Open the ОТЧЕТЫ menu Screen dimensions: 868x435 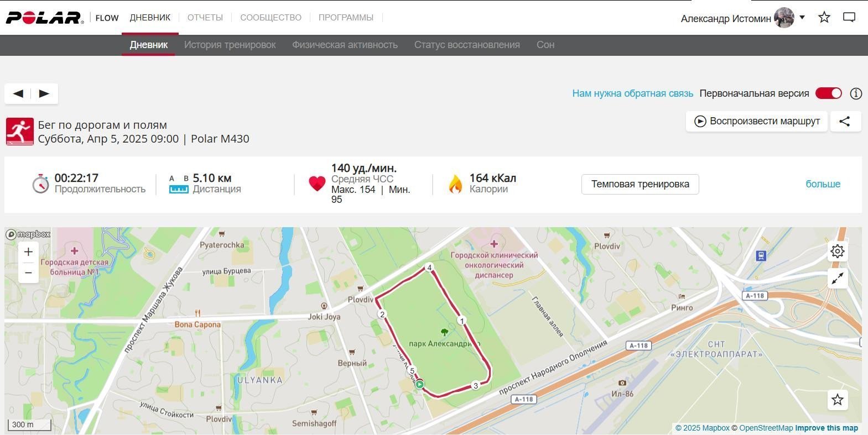coord(205,18)
